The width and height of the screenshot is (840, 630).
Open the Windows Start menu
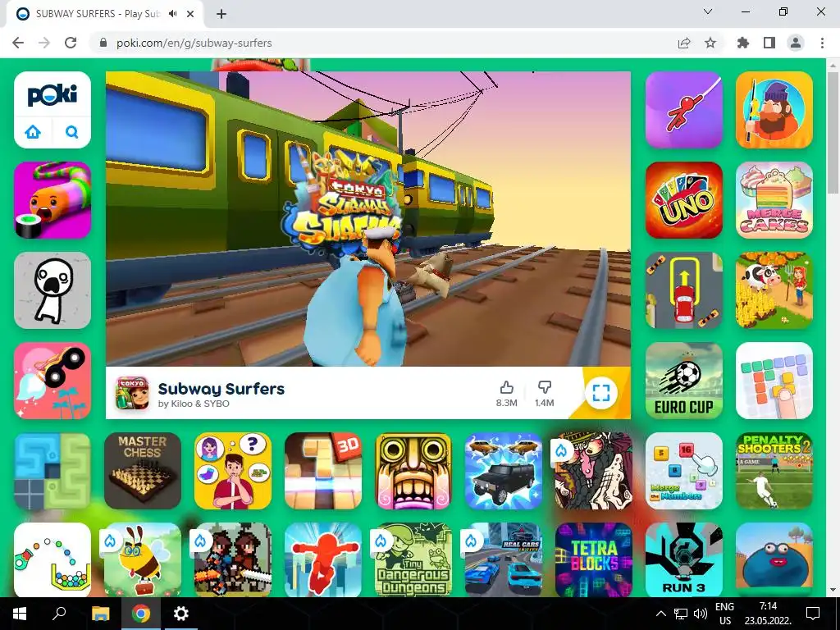pyautogui.click(x=20, y=614)
